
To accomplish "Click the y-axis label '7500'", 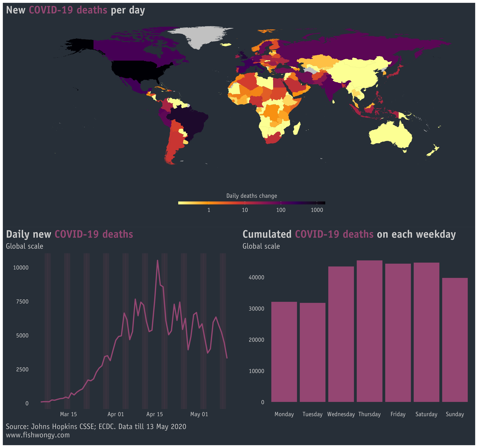I will (22, 301).
